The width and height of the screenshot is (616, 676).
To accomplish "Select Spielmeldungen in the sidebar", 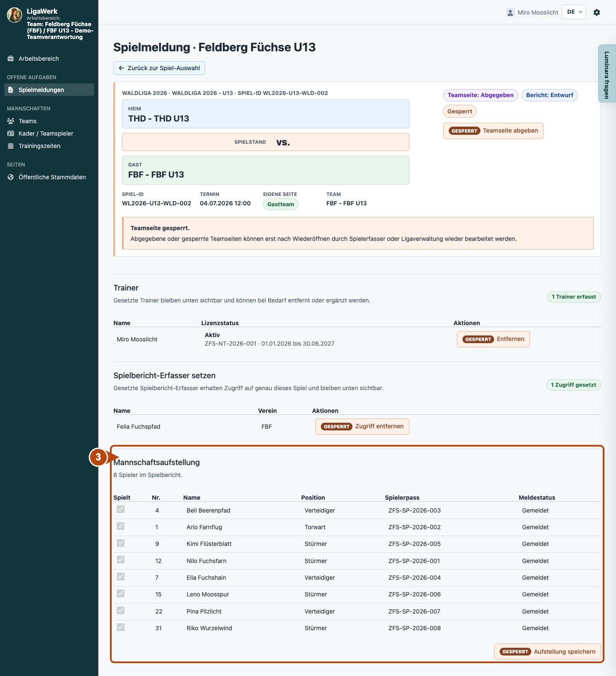I will [x=49, y=90].
